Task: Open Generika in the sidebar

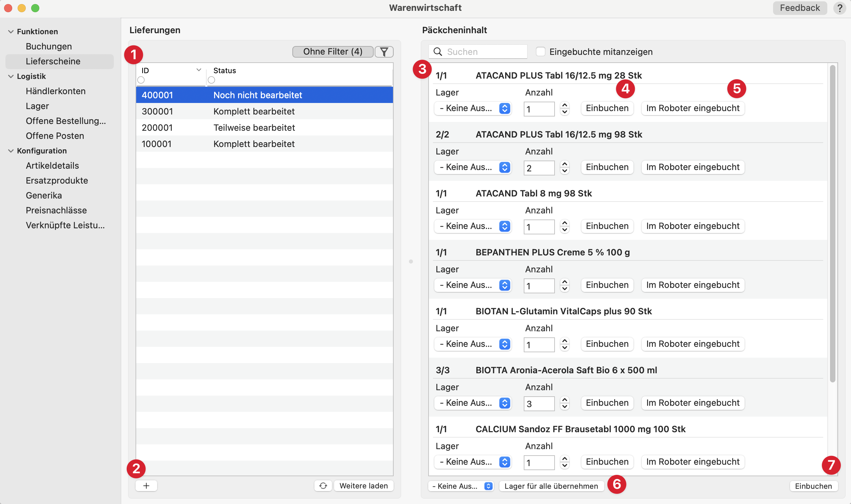Action: (x=44, y=196)
